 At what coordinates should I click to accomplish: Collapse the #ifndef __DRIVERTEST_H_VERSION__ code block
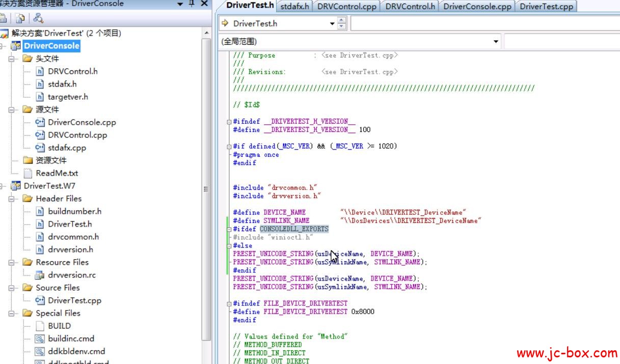[x=229, y=122]
